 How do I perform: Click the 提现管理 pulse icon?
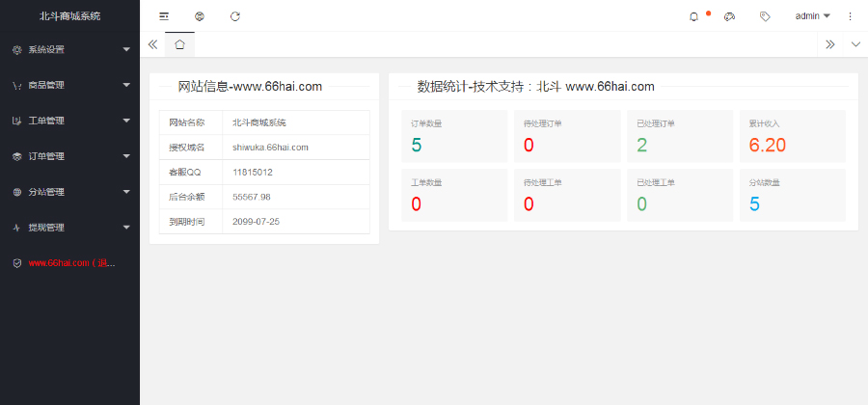click(x=17, y=228)
